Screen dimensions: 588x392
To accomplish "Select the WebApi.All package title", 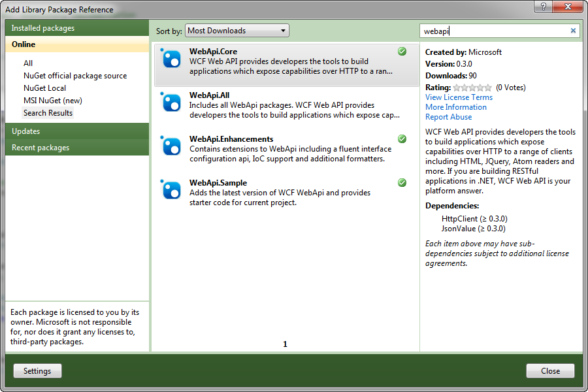I will click(209, 95).
